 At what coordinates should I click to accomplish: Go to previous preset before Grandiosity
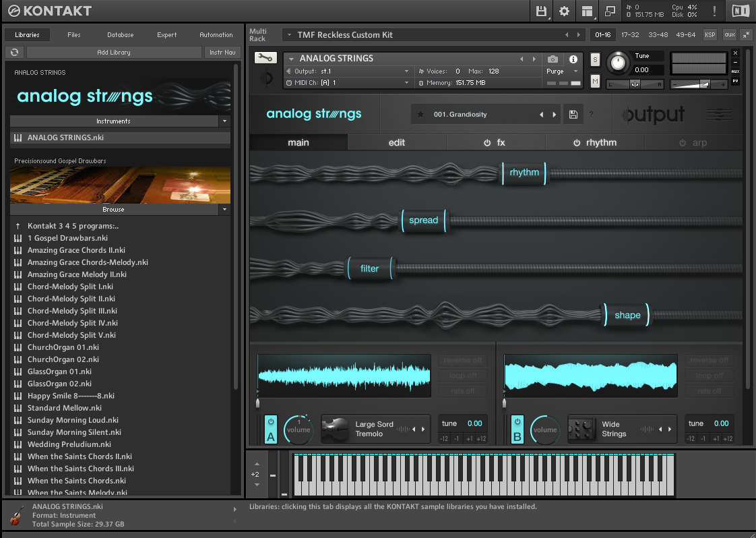[542, 115]
